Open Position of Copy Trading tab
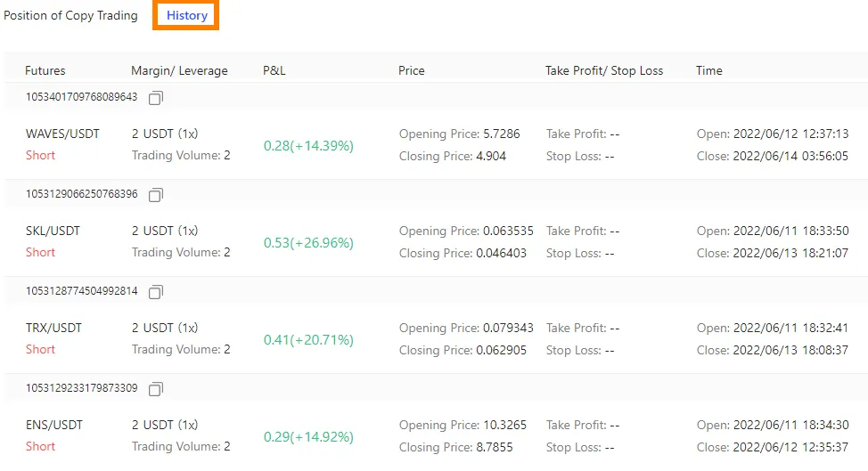The height and width of the screenshot is (471, 868). coord(70,16)
